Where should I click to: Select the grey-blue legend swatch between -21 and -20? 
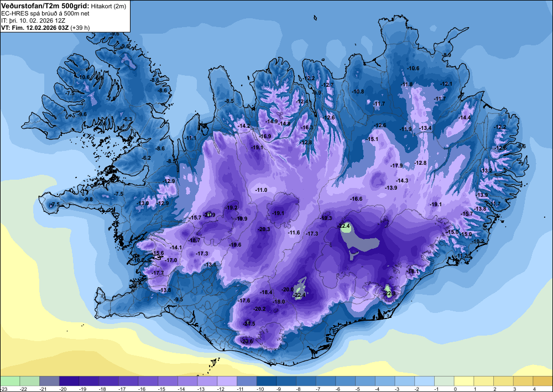pyautogui.click(x=49, y=381)
